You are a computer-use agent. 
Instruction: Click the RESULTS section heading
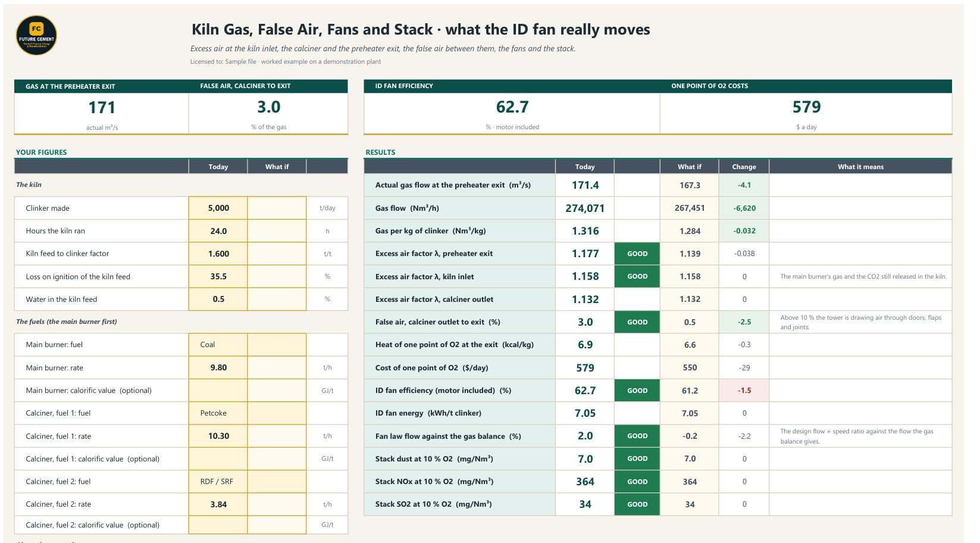click(380, 152)
